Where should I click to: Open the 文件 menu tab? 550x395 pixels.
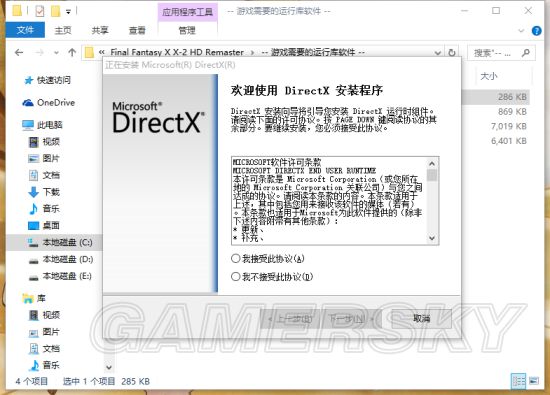25,30
